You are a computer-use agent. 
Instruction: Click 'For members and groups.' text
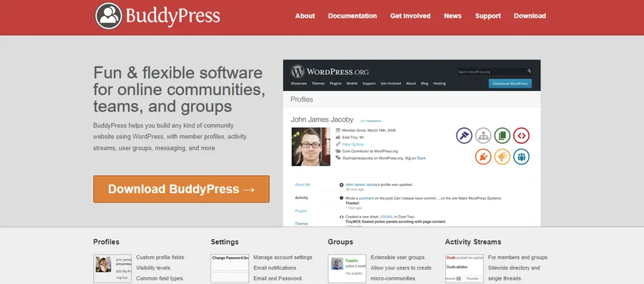coord(518,258)
